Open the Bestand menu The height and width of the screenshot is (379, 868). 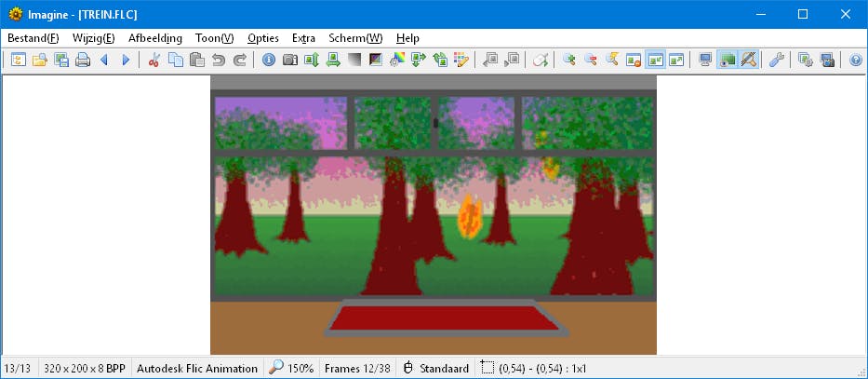pos(33,38)
